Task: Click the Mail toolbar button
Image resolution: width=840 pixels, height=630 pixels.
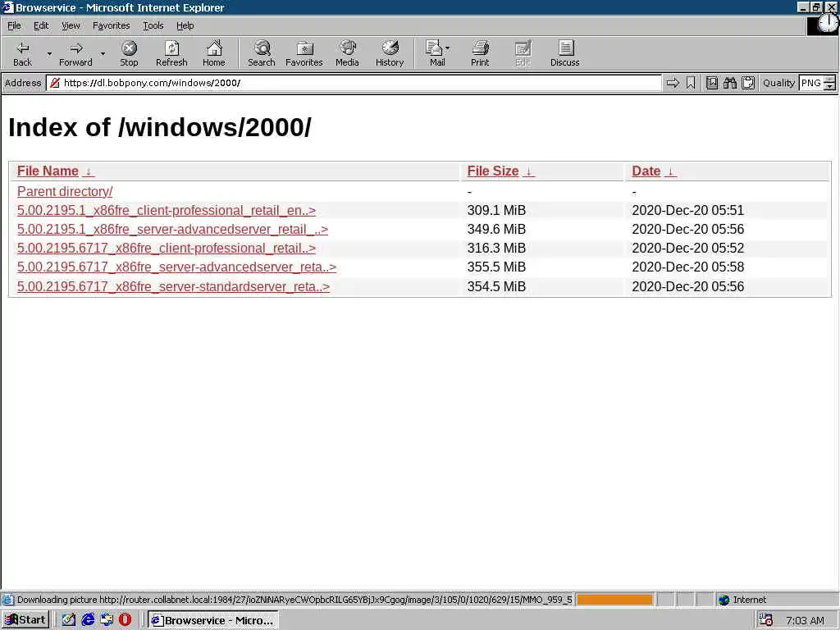Action: (437, 53)
